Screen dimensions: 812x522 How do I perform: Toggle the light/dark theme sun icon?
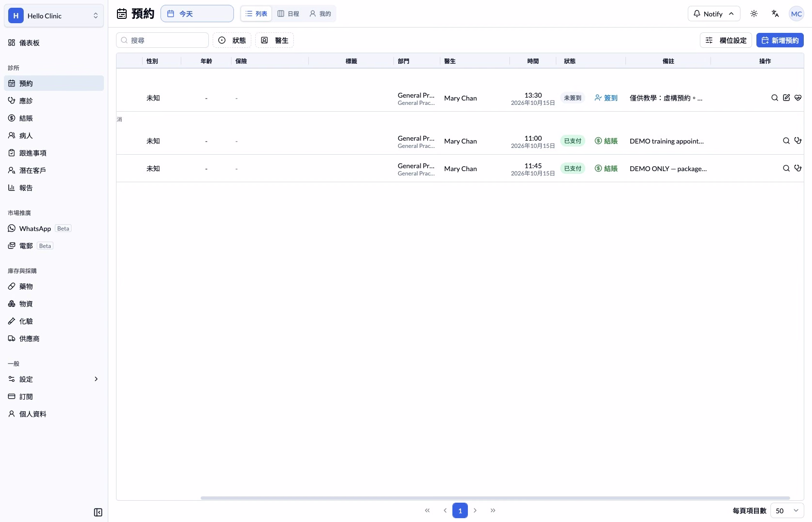(x=754, y=14)
